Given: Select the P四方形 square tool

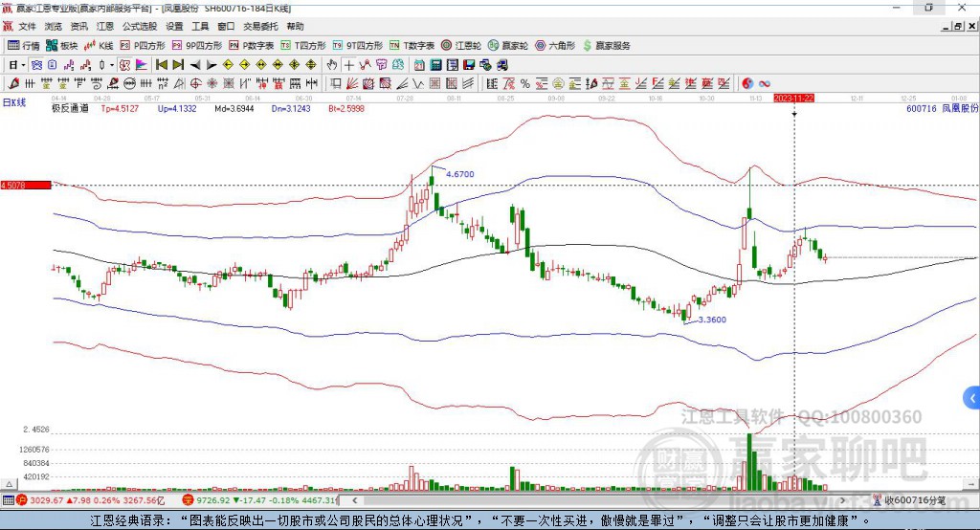Looking at the screenshot, I should point(143,45).
